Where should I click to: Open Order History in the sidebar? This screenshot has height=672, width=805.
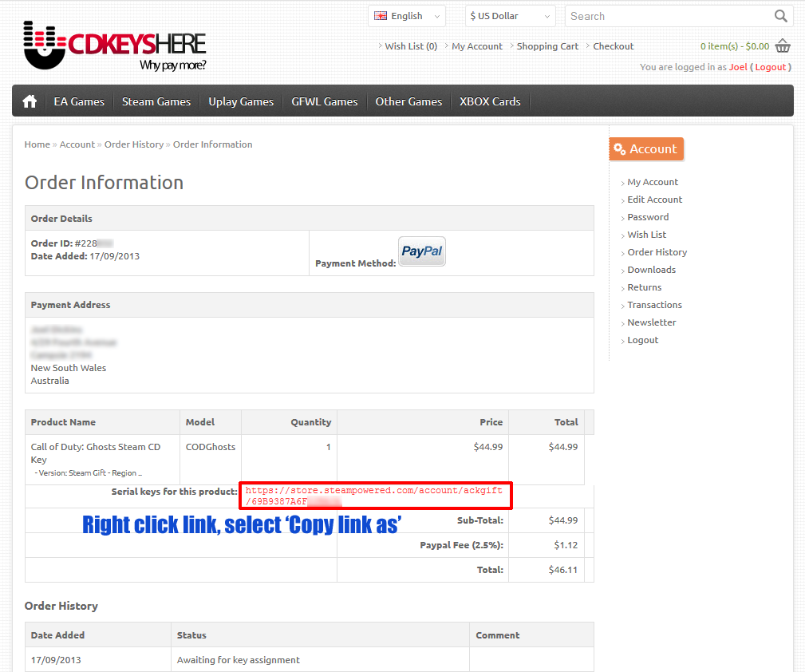click(657, 251)
